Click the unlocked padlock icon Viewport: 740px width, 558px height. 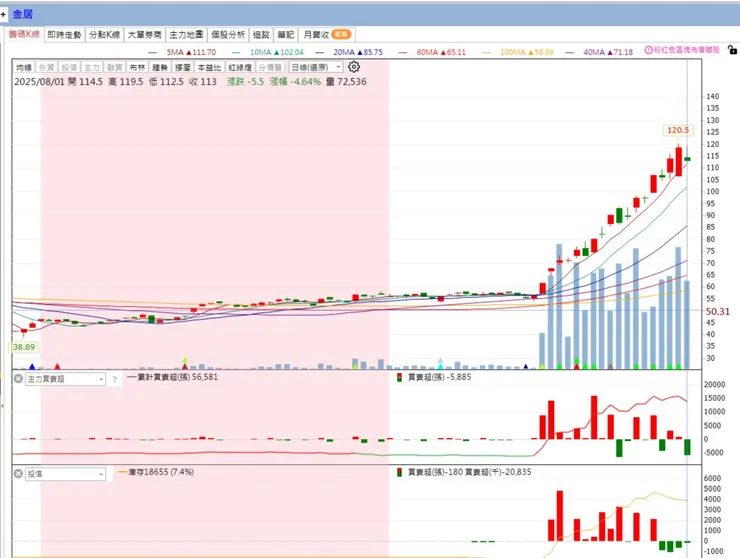click(732, 50)
